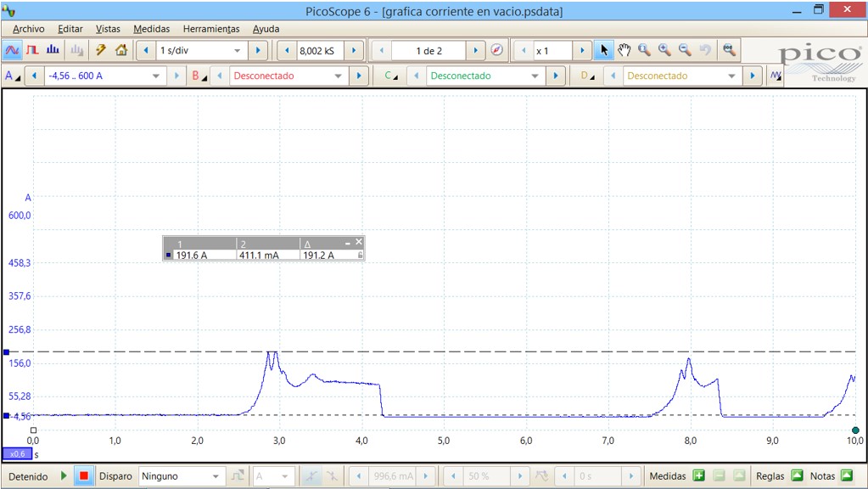The height and width of the screenshot is (489, 868).
Task: Click the zoom to full view icon
Action: [x=730, y=50]
